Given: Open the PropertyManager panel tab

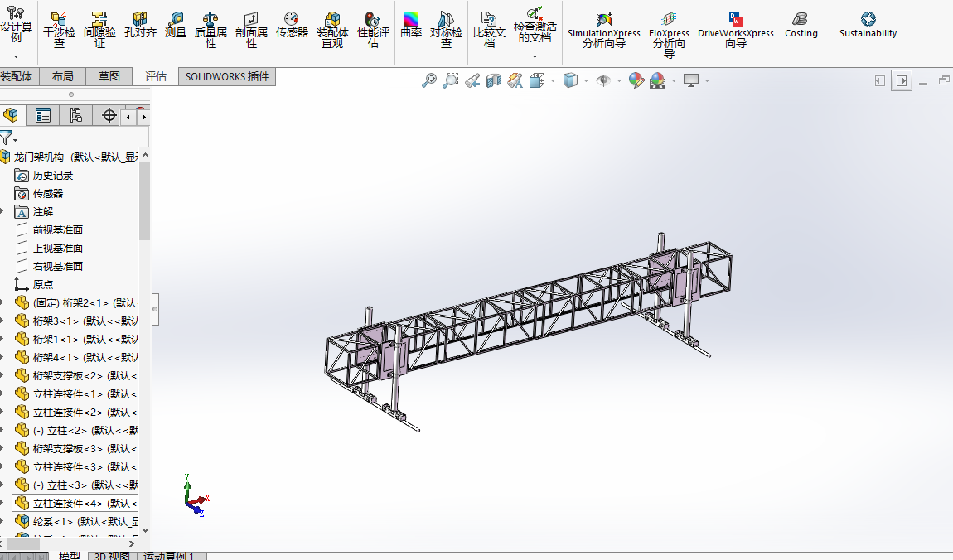Looking at the screenshot, I should (43, 115).
